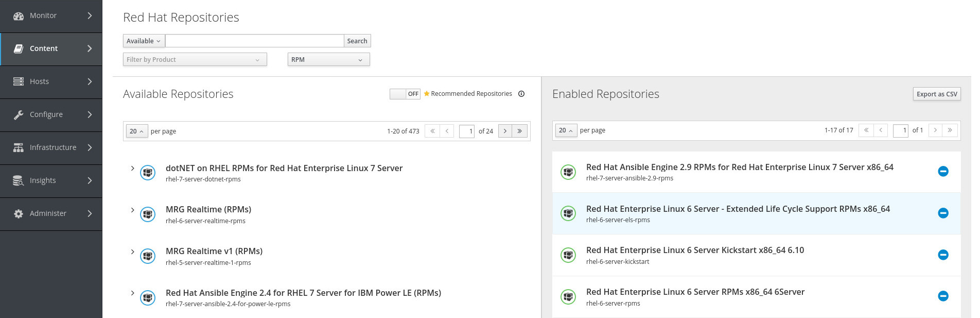Open the Hosts menu in sidebar
980x318 pixels.
tap(51, 81)
